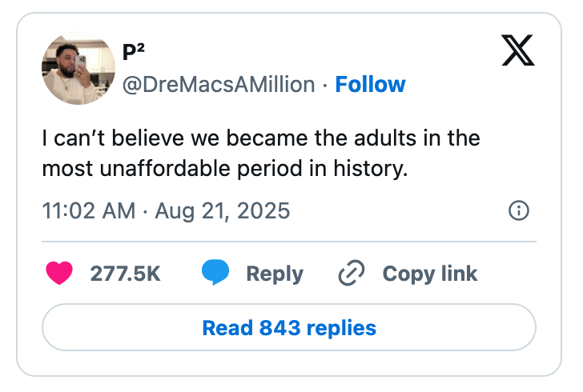Click the blue reply bubble icon
Screen dimensions: 583x392
click(215, 274)
